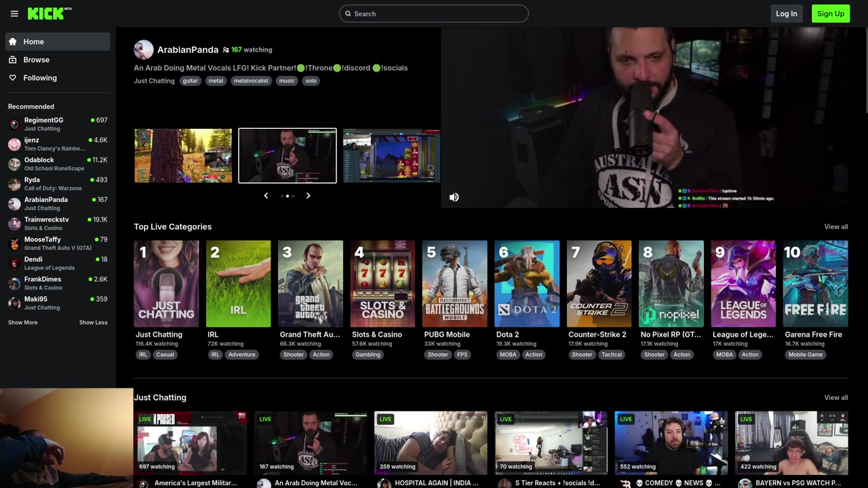868x488 pixels.
Task: Click Dendi's avatar icon
Action: 14,264
